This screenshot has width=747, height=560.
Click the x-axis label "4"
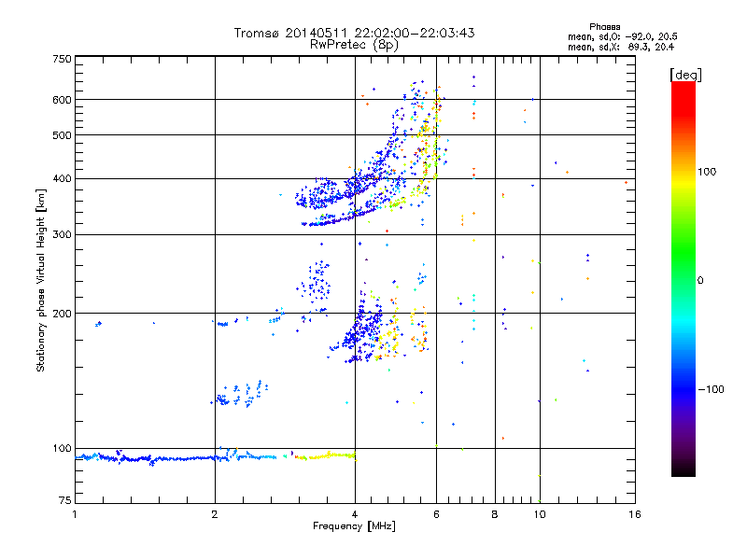pos(355,514)
